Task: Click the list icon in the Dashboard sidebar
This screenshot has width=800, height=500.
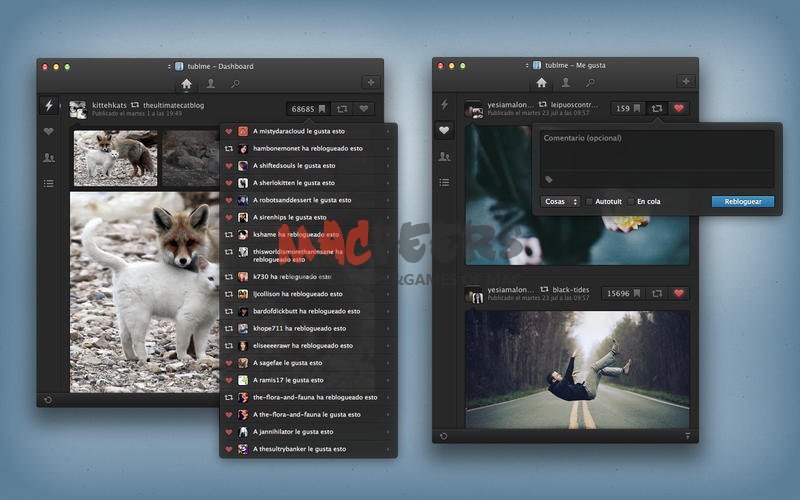Action: (x=48, y=183)
